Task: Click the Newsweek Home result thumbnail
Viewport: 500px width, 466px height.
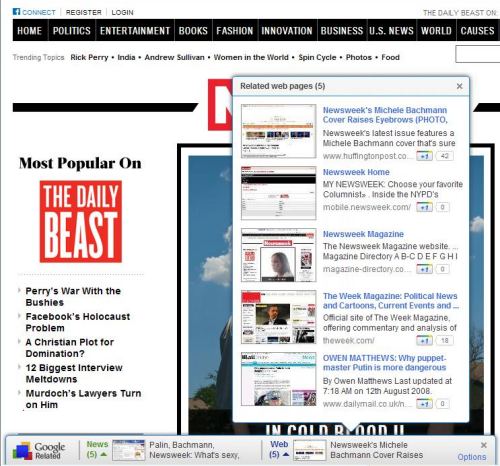Action: [x=279, y=193]
